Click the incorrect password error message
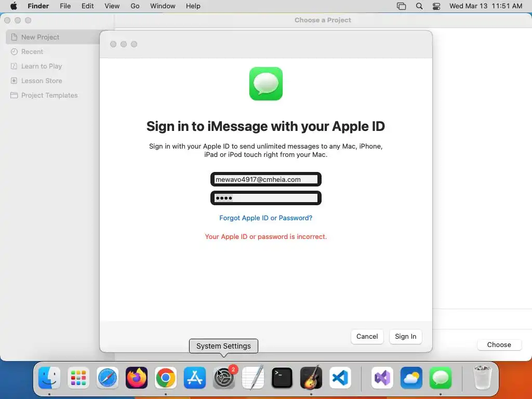532x399 pixels. 265,237
